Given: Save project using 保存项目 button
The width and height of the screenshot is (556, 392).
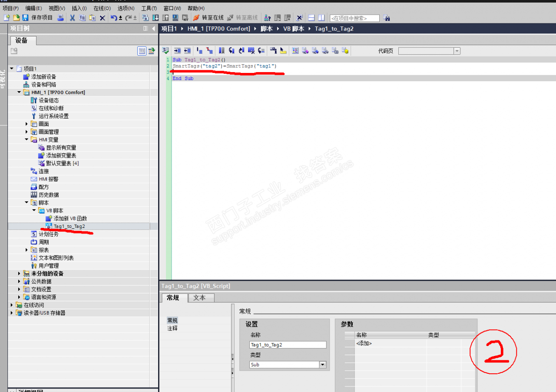Looking at the screenshot, I should click(x=37, y=18).
